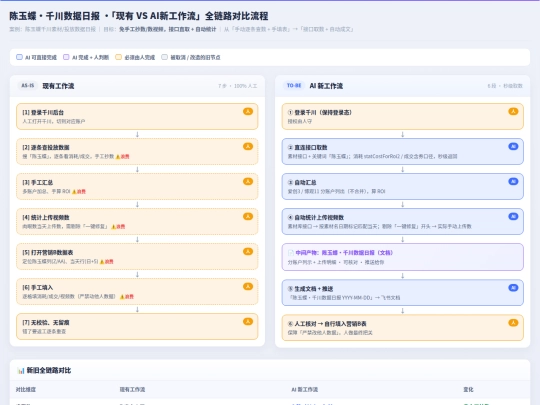
Task: Click the bar chart icon beside 新旧全链路对比
Action: click(21, 371)
